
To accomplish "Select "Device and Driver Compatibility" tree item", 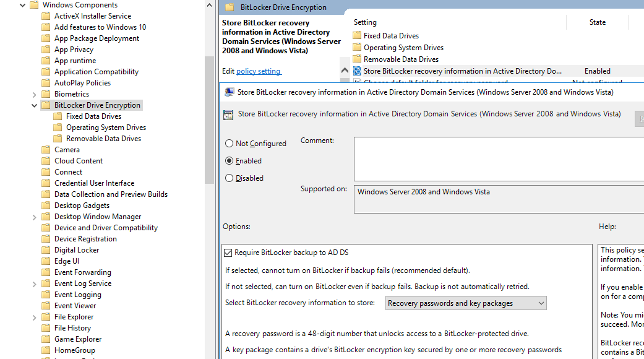I will pos(106,228).
